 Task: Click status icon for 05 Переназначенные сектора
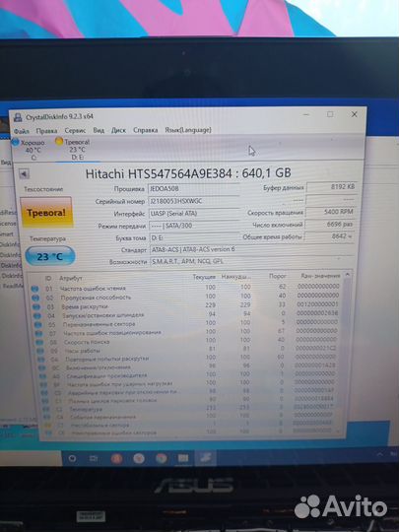pyautogui.click(x=38, y=325)
